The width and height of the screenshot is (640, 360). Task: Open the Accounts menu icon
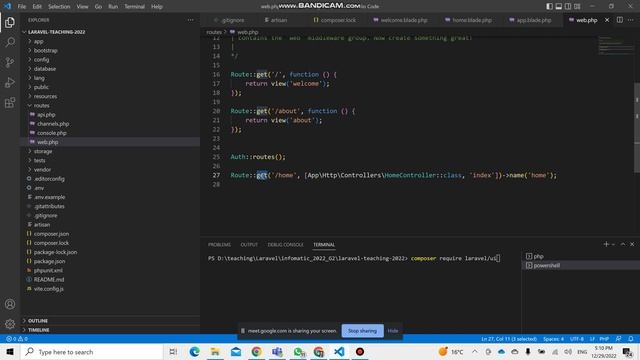click(x=10, y=304)
